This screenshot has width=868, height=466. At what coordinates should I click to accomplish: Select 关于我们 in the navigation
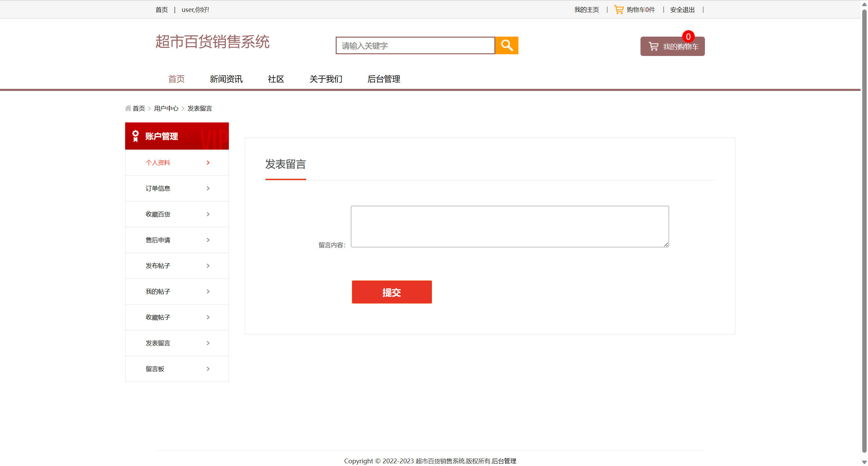tap(325, 79)
